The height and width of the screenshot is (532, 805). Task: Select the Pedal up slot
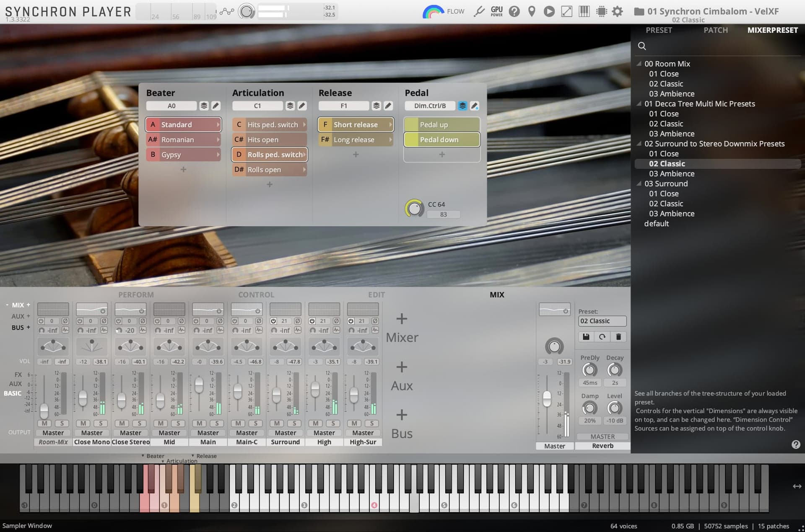[x=442, y=124]
